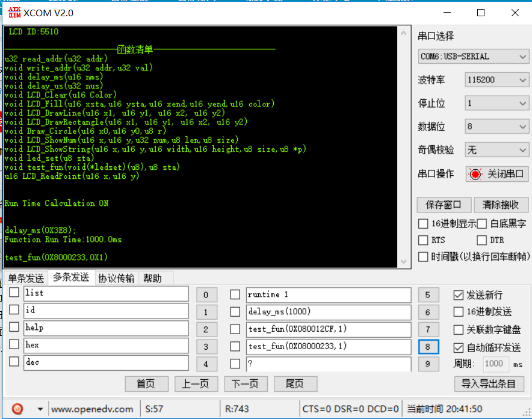Open the stop bits dropdown showing 1
The height and width of the screenshot is (419, 532).
[x=496, y=103]
